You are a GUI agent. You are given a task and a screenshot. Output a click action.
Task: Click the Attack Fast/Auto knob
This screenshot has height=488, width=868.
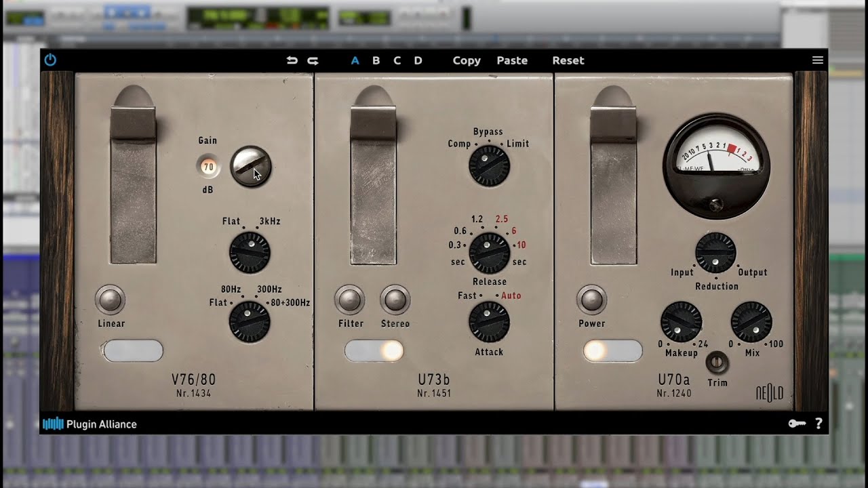coord(489,322)
